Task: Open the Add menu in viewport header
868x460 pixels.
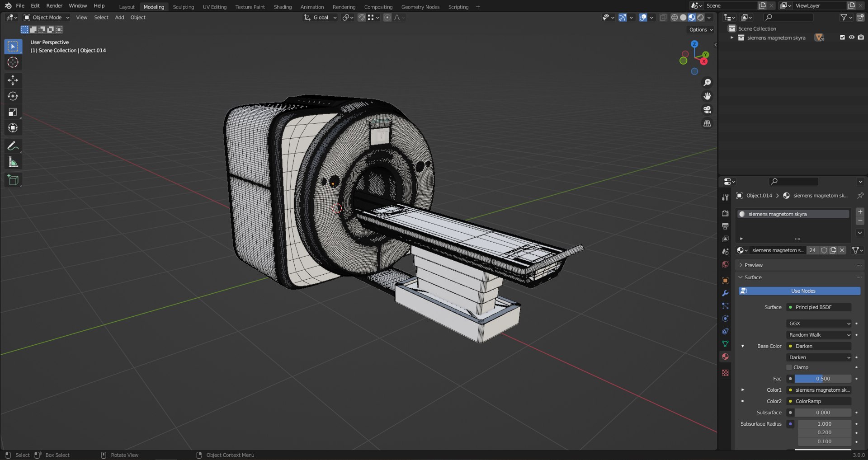Action: (119, 18)
